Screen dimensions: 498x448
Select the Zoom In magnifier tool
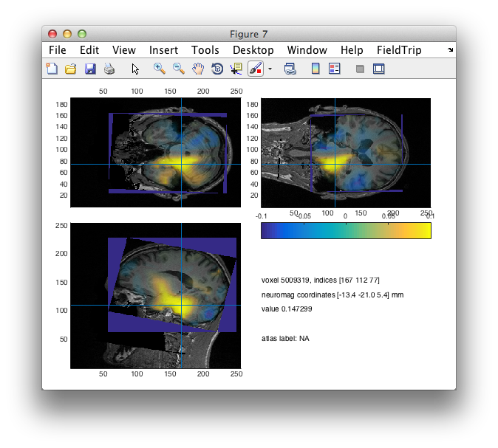(159, 69)
